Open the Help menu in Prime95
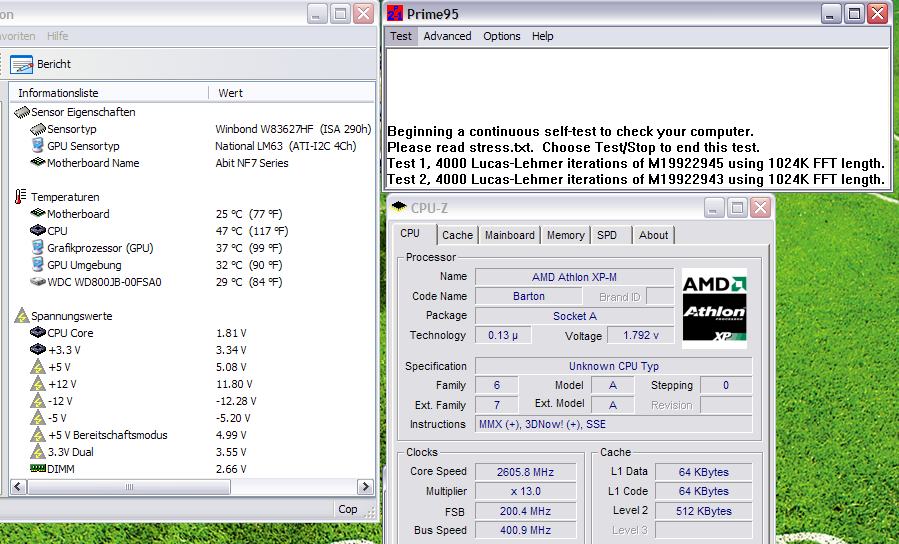Screen dimensions: 899x544 542,36
